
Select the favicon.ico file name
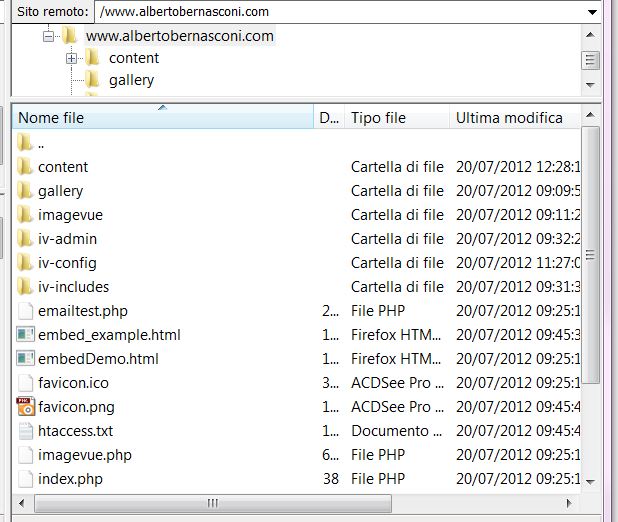click(73, 383)
